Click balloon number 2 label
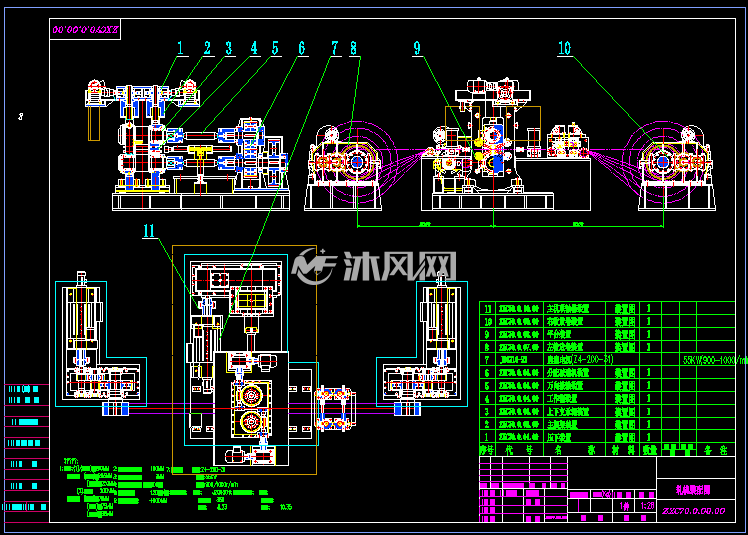 click(x=207, y=48)
